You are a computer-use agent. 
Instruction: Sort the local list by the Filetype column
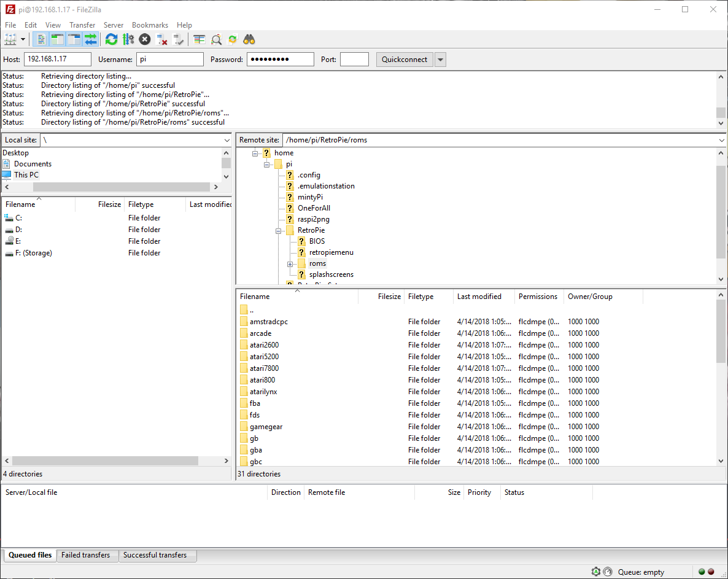[155, 204]
